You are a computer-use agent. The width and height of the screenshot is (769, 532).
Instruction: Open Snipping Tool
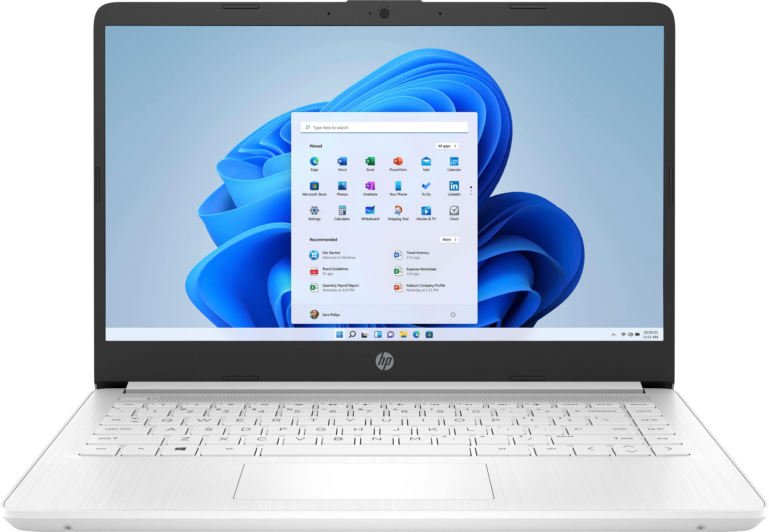click(x=397, y=211)
